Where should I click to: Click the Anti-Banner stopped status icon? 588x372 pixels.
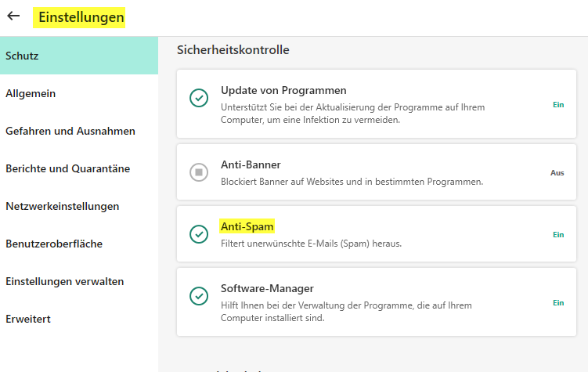pos(199,172)
